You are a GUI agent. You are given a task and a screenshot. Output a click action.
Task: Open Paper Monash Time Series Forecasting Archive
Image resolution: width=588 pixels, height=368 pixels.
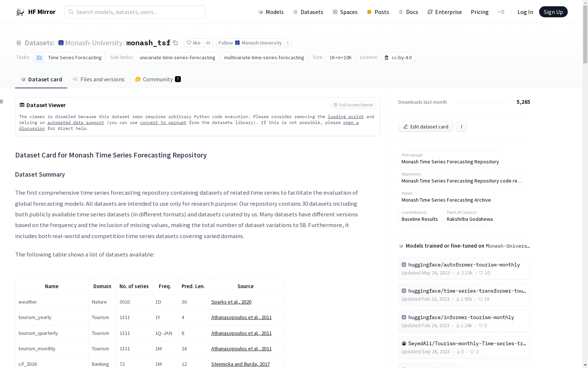pos(446,197)
